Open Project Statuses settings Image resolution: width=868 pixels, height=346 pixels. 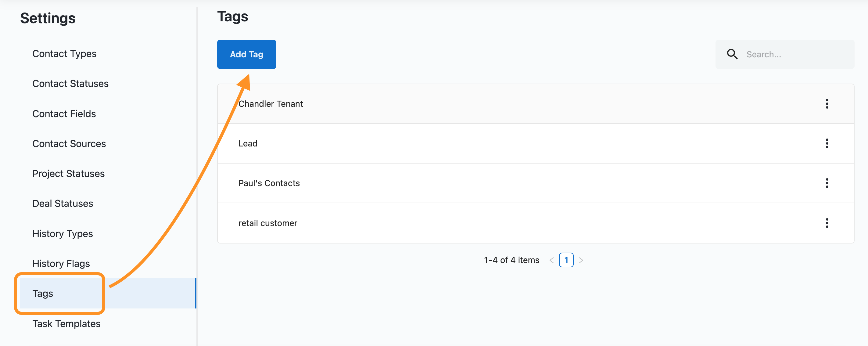click(68, 174)
